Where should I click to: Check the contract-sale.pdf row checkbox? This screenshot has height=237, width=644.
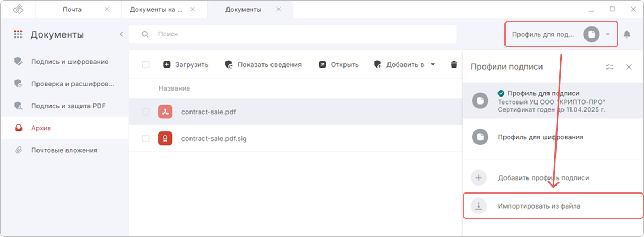(145, 112)
